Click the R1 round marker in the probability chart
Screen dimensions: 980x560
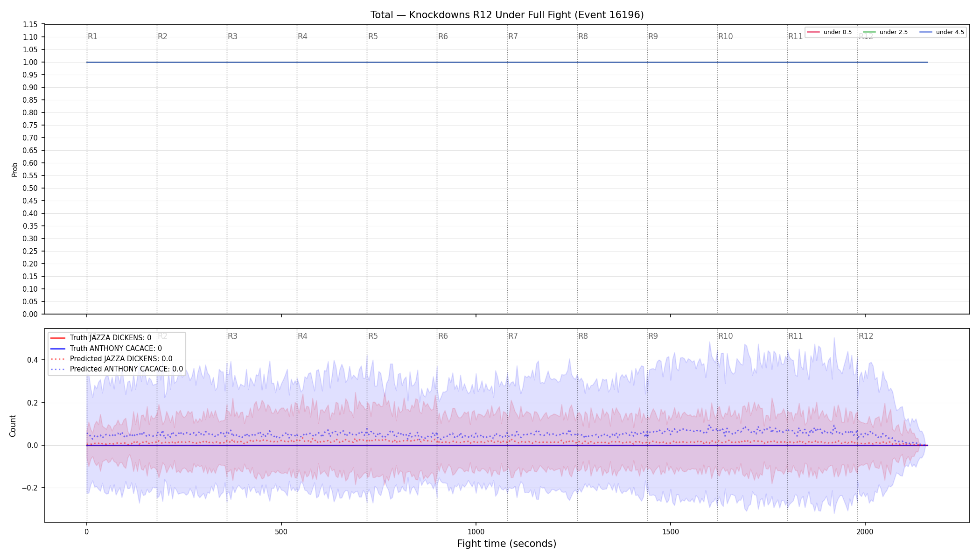92,36
